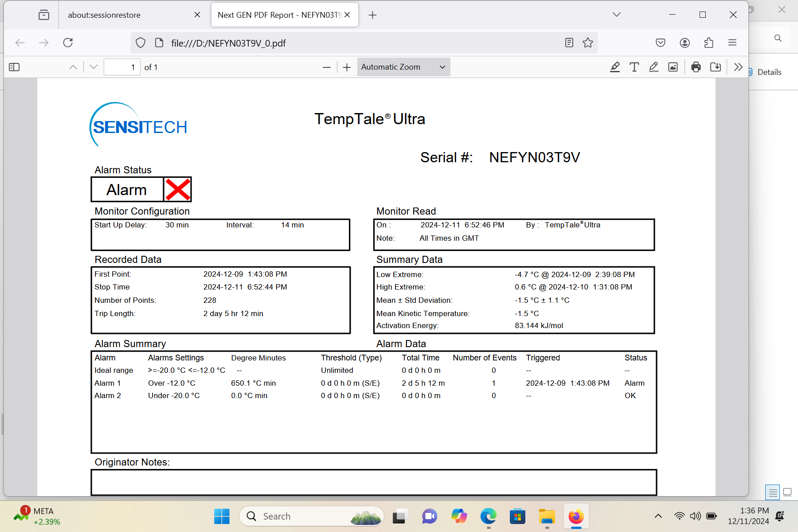
Task: Open Microsoft Store from taskbar
Action: pos(517,516)
